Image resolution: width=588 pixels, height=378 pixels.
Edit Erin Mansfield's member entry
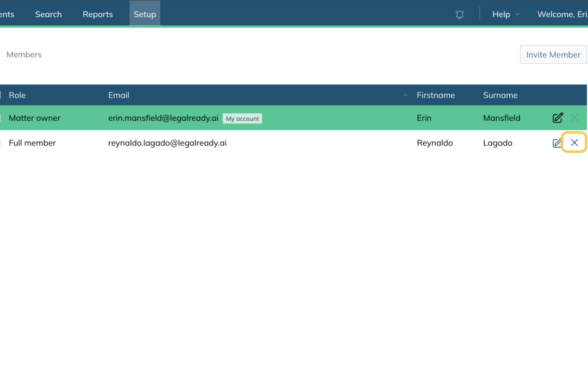(558, 118)
